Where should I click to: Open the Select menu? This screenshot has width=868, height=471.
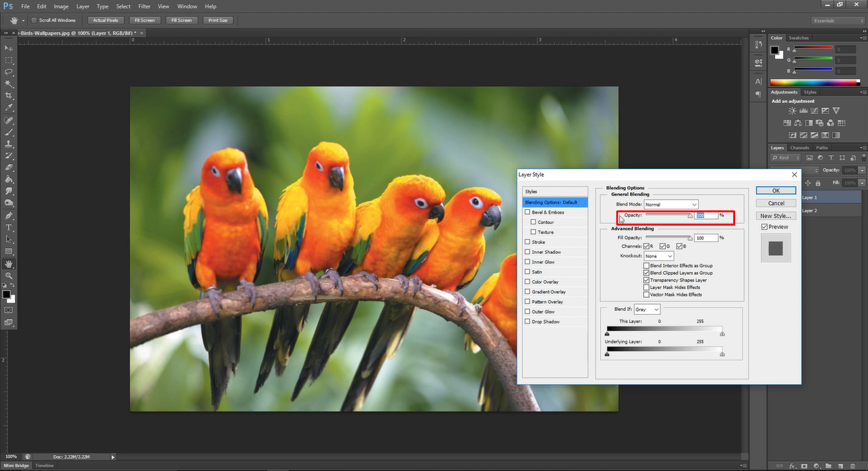coord(123,6)
